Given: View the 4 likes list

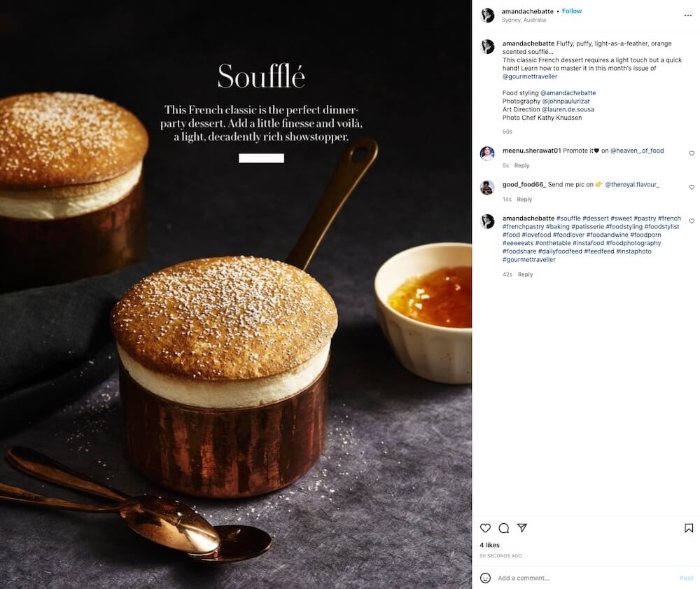Looking at the screenshot, I should (x=490, y=545).
